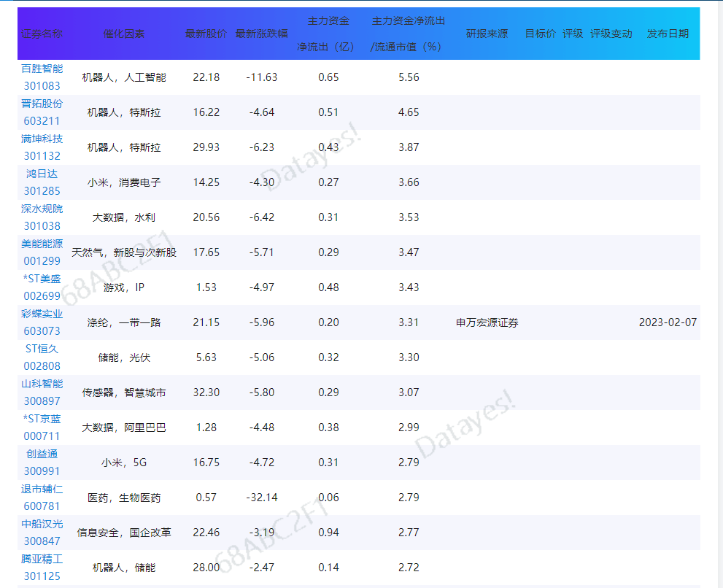Select the 申万宏源证券 report source cell
Viewport: 723px width, 588px height.
coord(487,323)
